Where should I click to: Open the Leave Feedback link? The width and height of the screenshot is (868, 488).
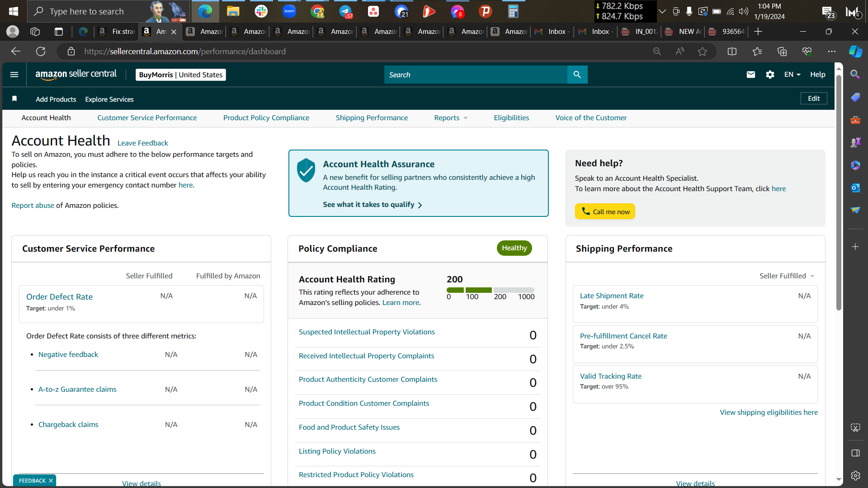click(x=142, y=143)
